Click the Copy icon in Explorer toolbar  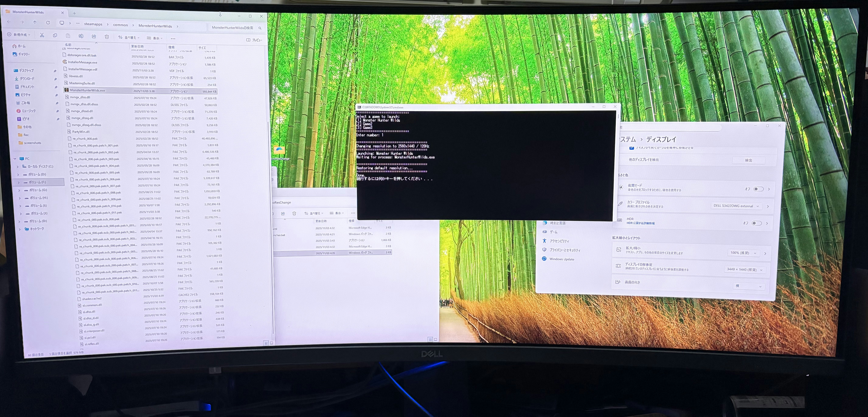coord(55,35)
